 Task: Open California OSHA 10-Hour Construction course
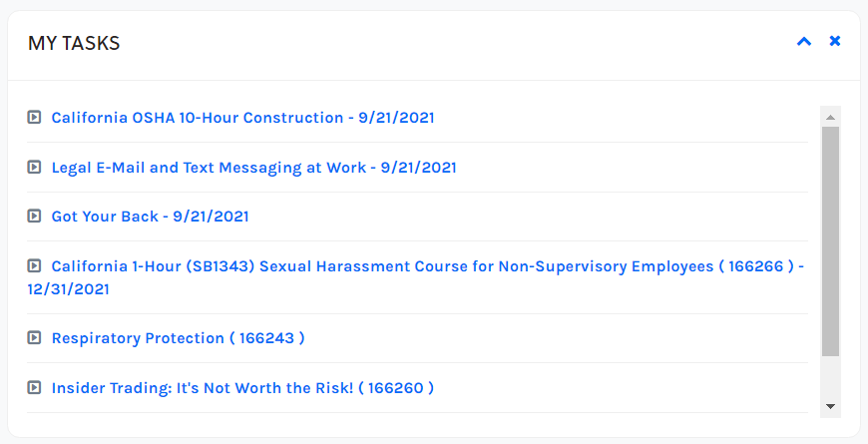click(242, 118)
